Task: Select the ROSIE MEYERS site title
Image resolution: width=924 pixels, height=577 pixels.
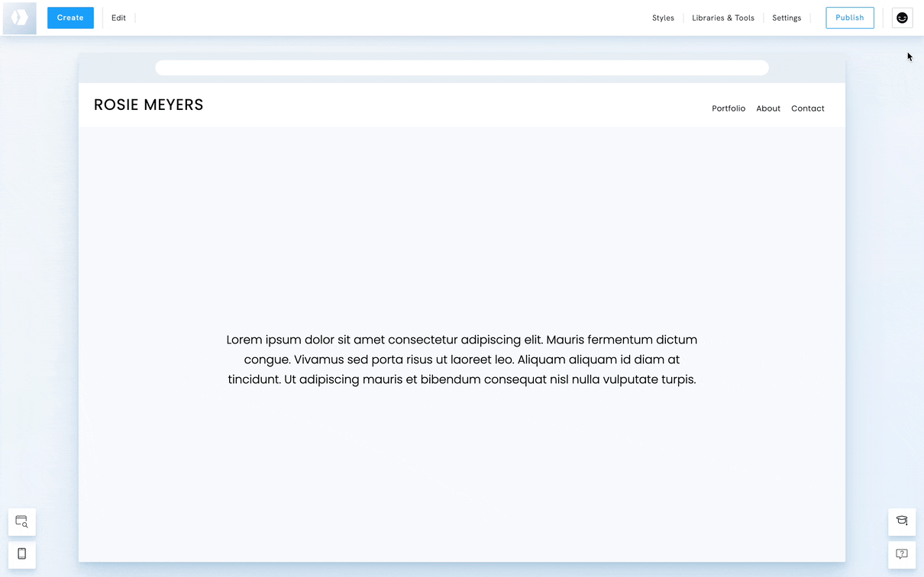Action: pos(149,105)
